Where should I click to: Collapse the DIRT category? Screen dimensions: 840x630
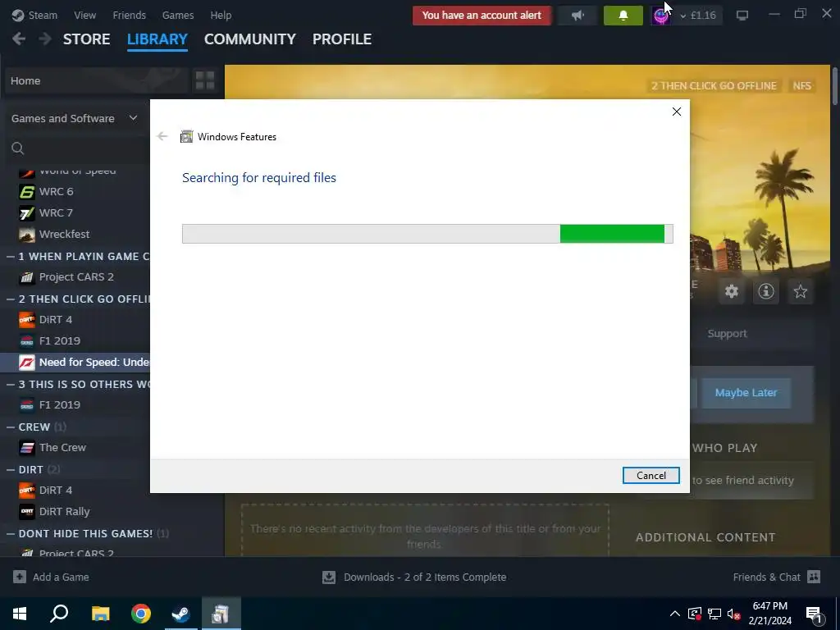[x=10, y=469]
